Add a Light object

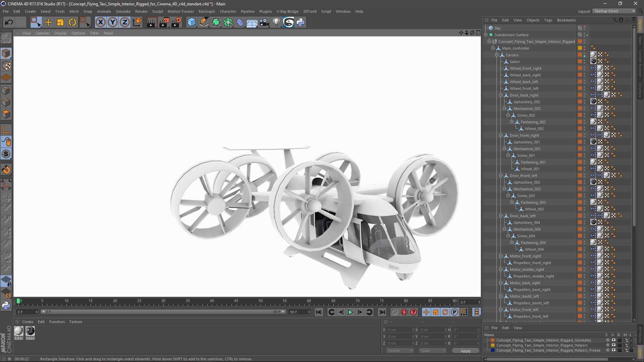point(276,22)
